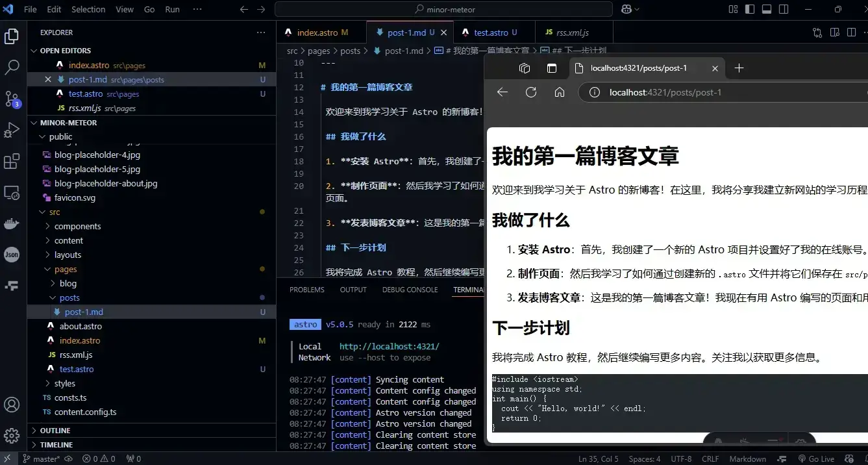
Task: Reload the localhost page in browser
Action: 531,92
